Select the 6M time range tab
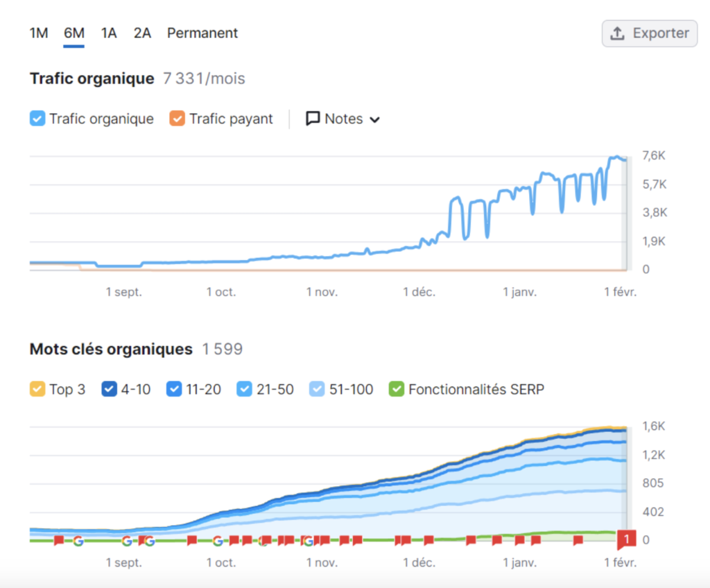Viewport: 710px width, 588px height. click(73, 33)
